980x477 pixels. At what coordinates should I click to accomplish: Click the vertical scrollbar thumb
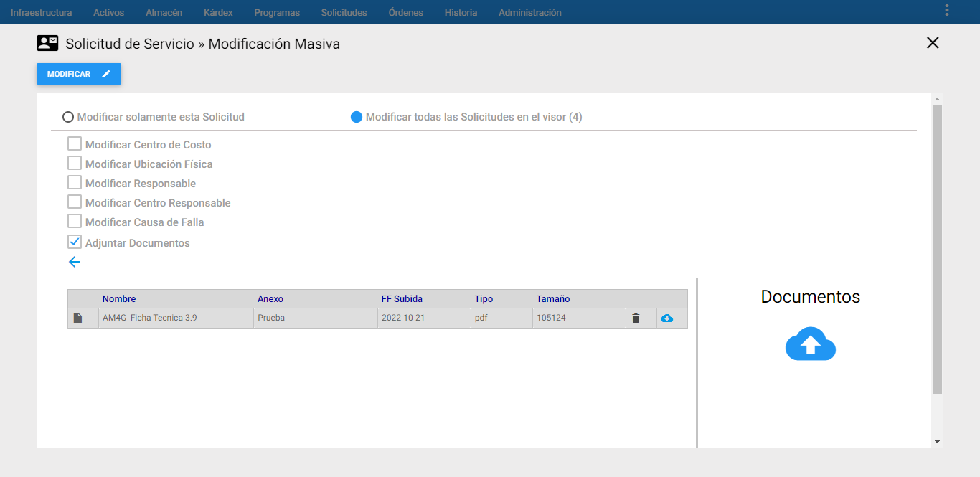[x=938, y=249]
